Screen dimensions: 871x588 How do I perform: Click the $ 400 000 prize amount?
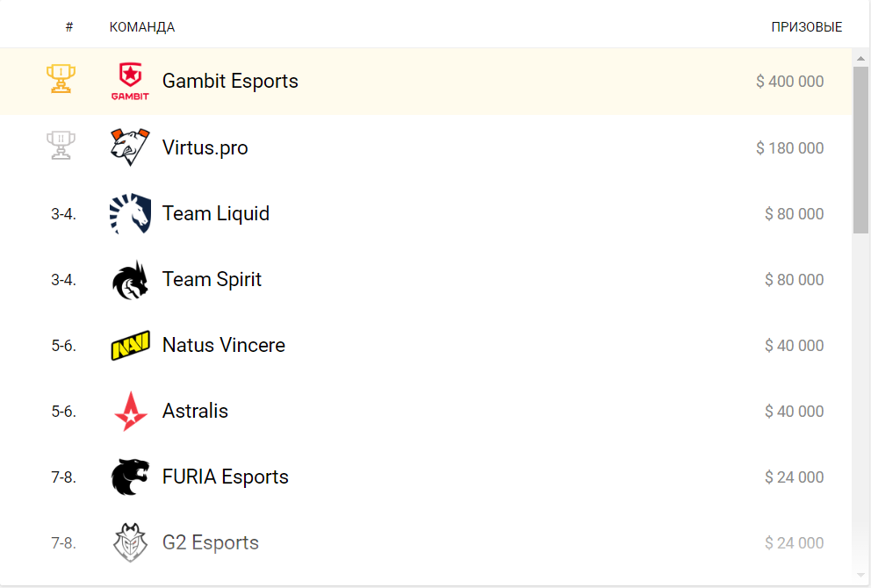pos(789,82)
